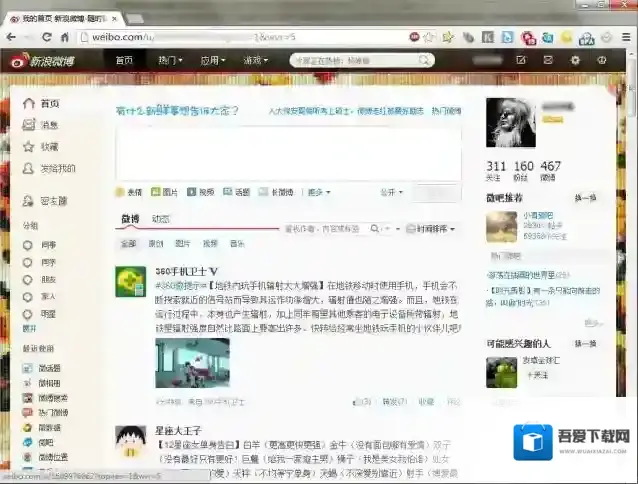Image resolution: width=638 pixels, height=484 pixels.
Task: Open 首页 in the left sidebar
Action: click(41, 104)
